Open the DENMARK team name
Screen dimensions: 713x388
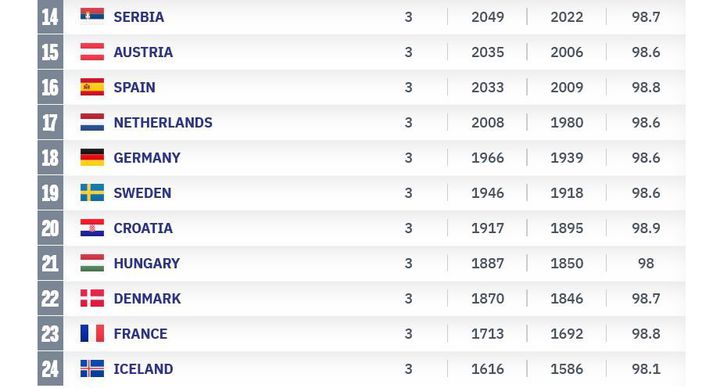click(147, 298)
